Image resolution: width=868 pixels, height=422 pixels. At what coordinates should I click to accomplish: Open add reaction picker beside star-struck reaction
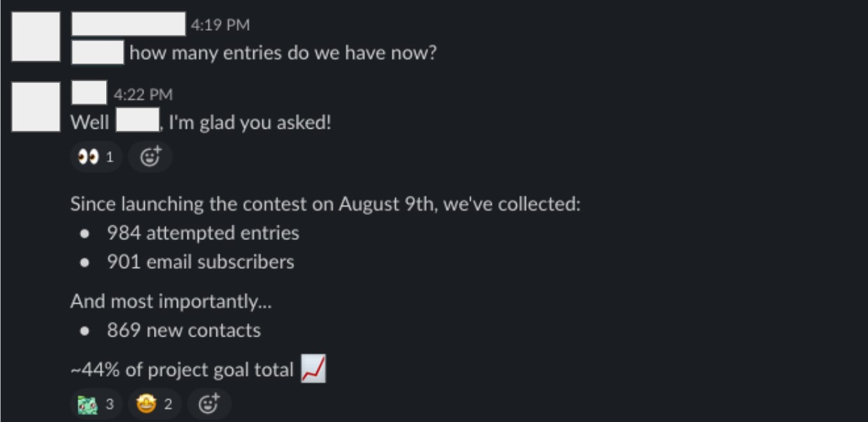(208, 405)
